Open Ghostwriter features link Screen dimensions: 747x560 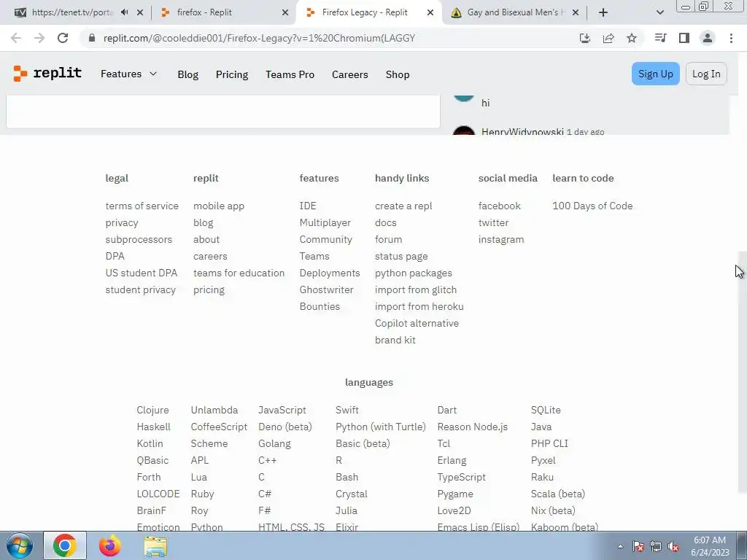coord(326,289)
